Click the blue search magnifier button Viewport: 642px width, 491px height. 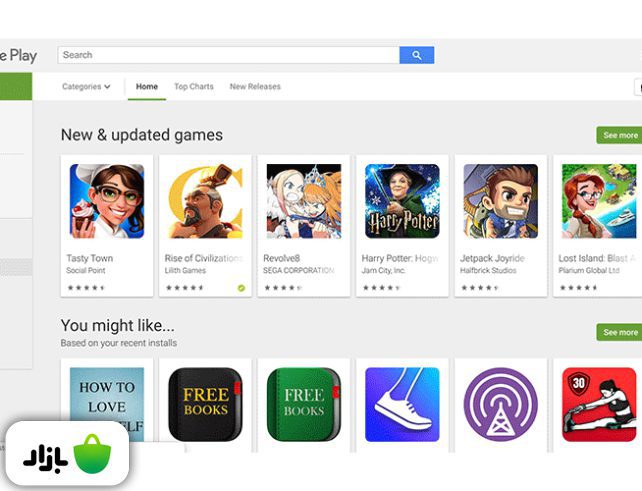pos(416,55)
